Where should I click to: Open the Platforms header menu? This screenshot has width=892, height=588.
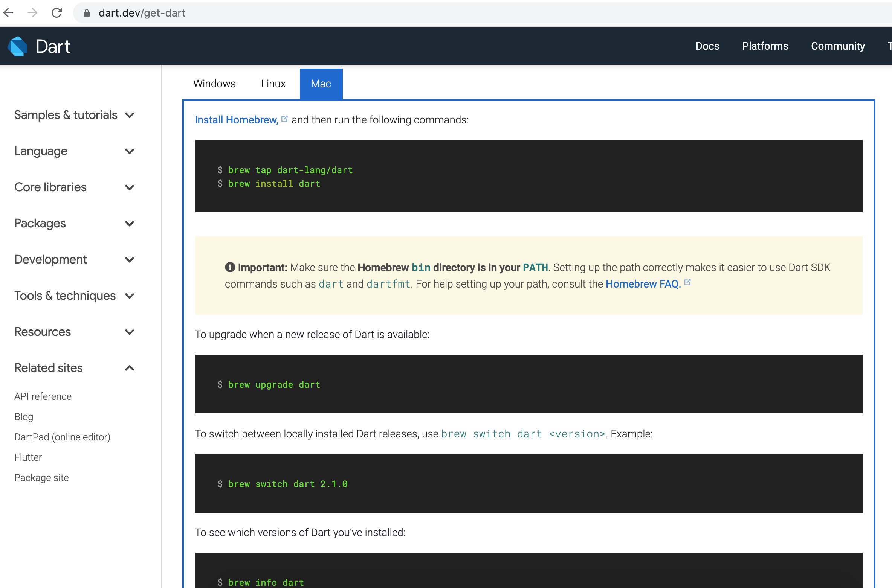point(765,46)
